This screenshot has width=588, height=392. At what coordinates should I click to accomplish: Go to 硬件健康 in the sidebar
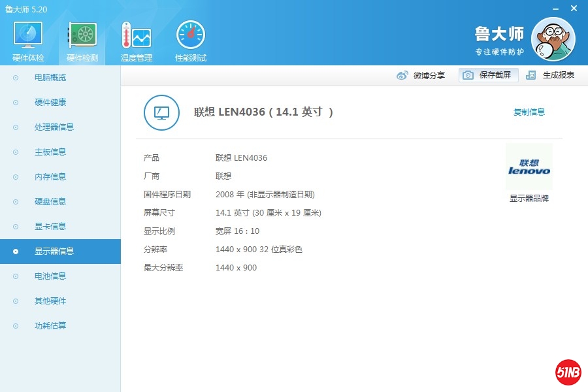tap(50, 103)
